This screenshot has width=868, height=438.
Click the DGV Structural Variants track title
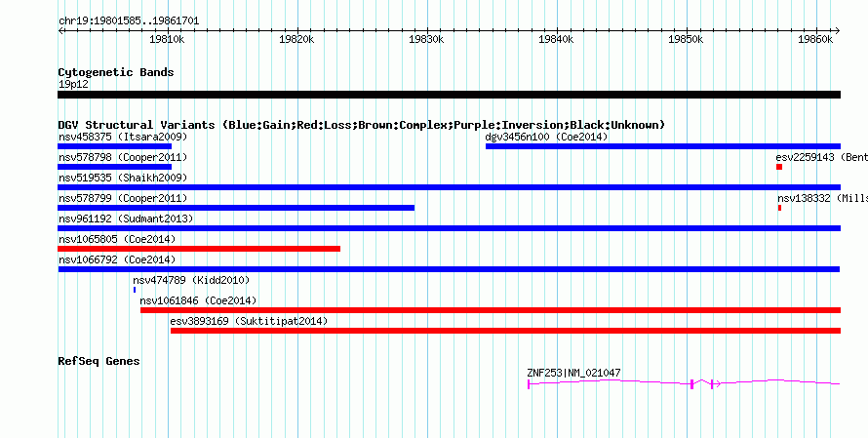point(362,125)
